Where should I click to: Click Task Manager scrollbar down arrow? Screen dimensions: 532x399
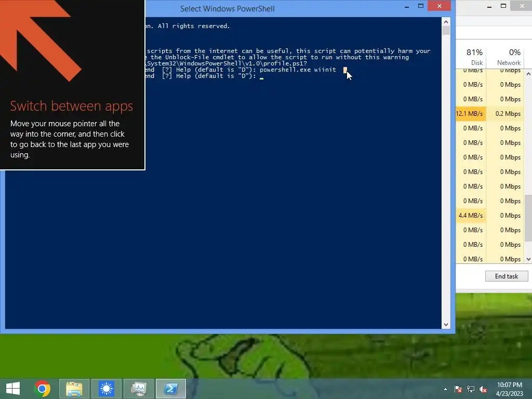pyautogui.click(x=528, y=259)
